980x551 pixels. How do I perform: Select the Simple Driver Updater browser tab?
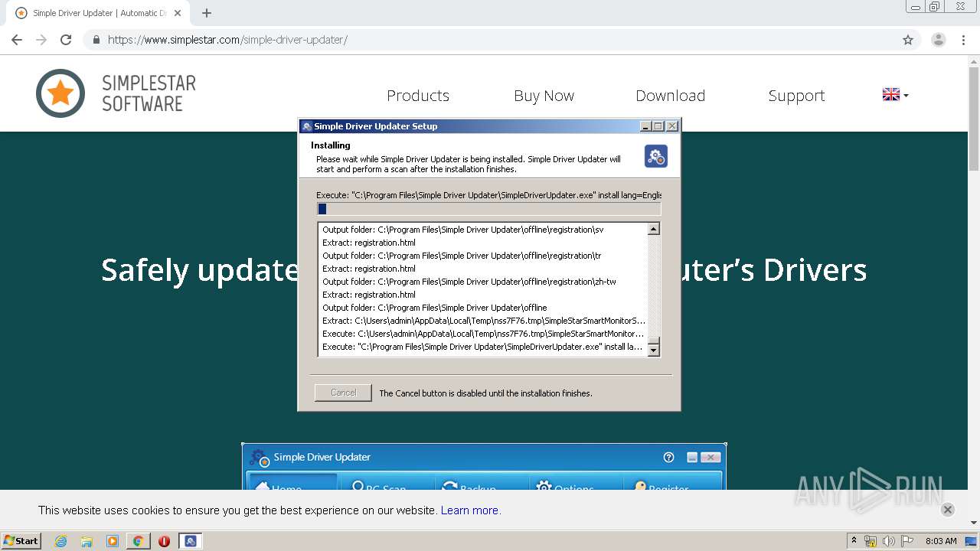coord(100,13)
